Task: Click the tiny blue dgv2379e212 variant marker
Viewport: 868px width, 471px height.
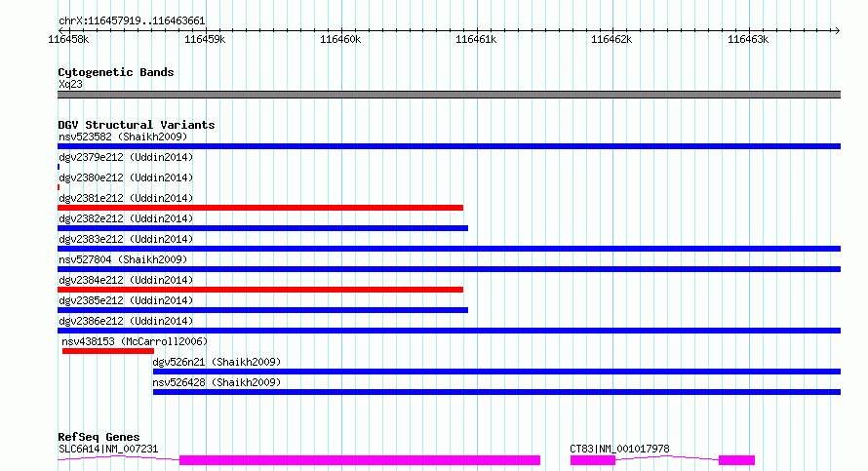Action: coord(59,167)
